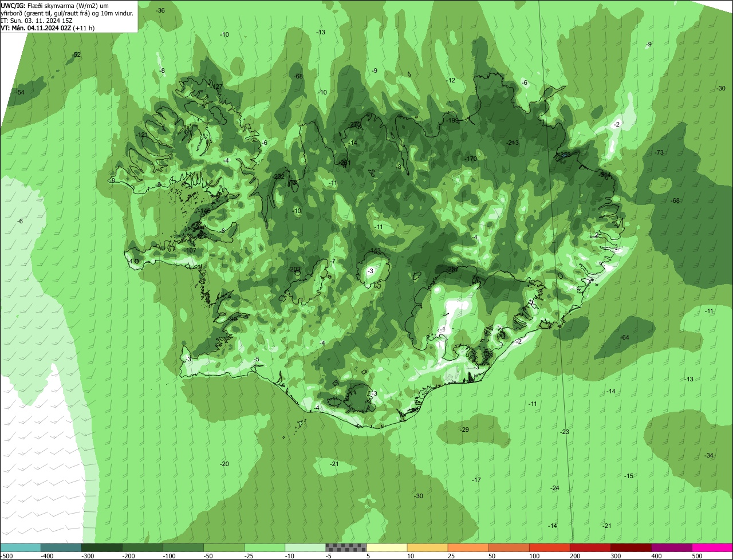Click the '-64' value off the southeast coast

coord(625,337)
